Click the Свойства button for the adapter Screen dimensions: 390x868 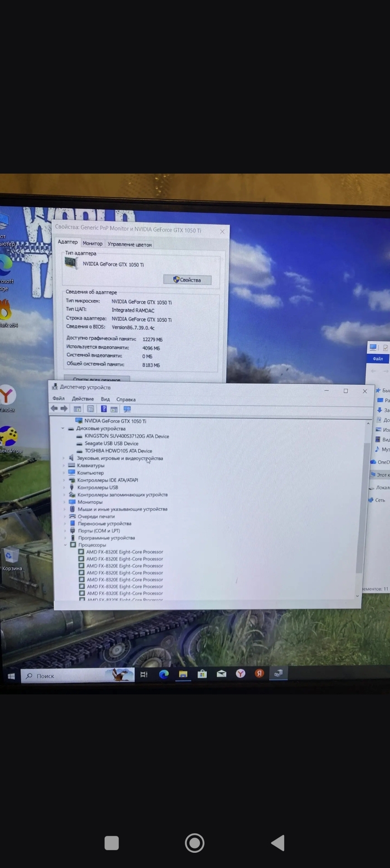[x=187, y=279]
